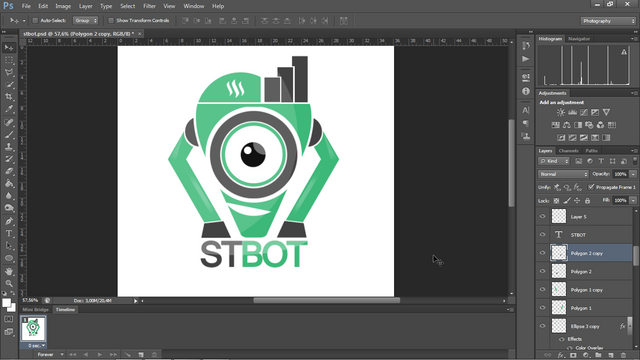Viewport: 640px width, 360px height.
Task: Open the Image menu
Action: coord(63,6)
